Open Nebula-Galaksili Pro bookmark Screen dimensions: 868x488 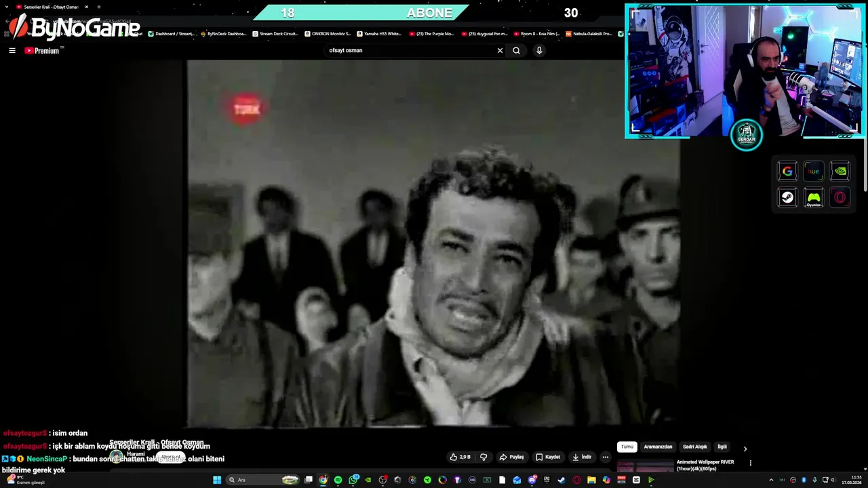click(x=589, y=33)
